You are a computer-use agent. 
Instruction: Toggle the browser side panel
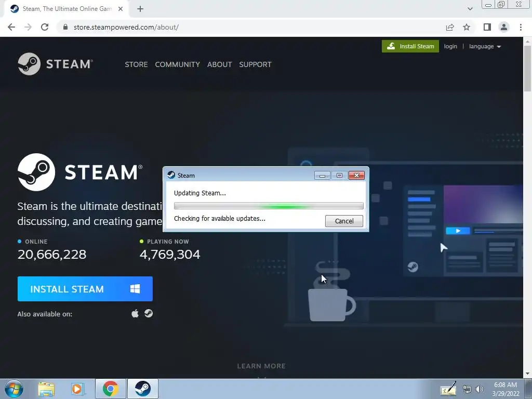(487, 27)
